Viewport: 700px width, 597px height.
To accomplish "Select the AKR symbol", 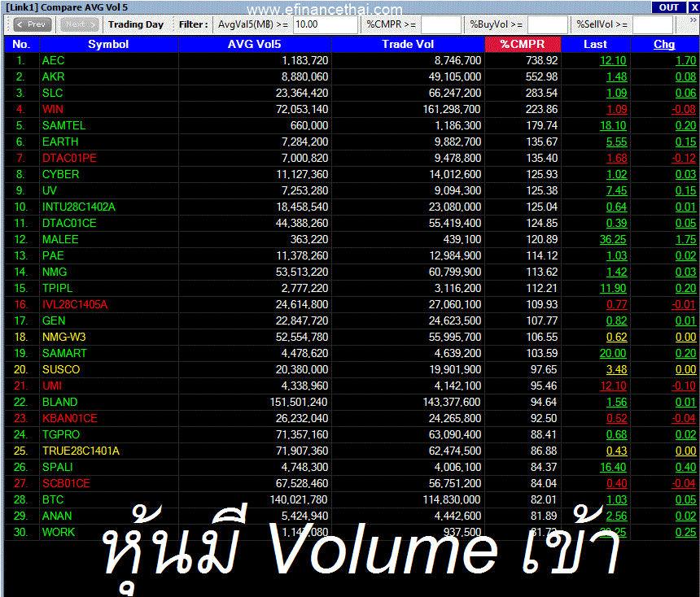I will click(53, 76).
